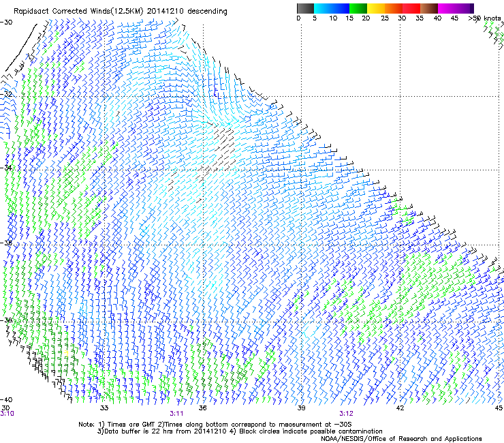
Task: Click the purple '3:11' time label
Action: click(x=176, y=414)
